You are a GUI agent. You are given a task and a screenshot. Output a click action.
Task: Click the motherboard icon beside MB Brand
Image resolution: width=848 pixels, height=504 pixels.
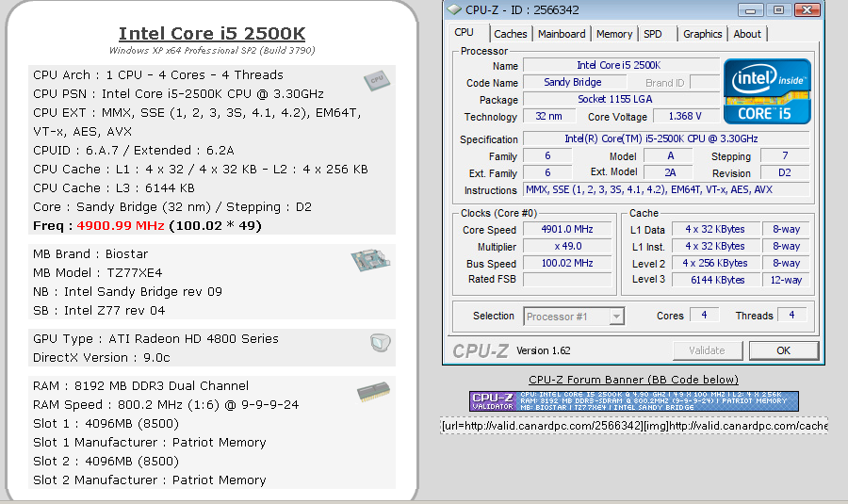click(371, 260)
